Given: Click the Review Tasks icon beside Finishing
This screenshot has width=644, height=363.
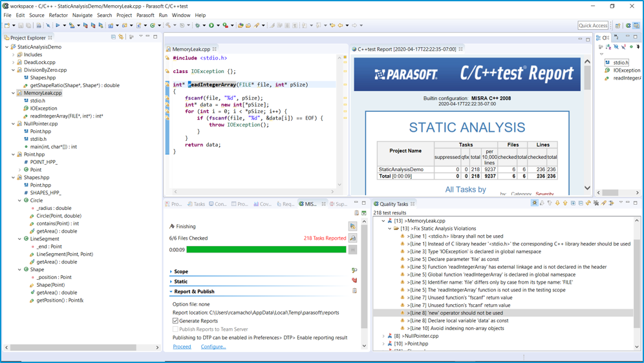Looking at the screenshot, I should pos(352,227).
